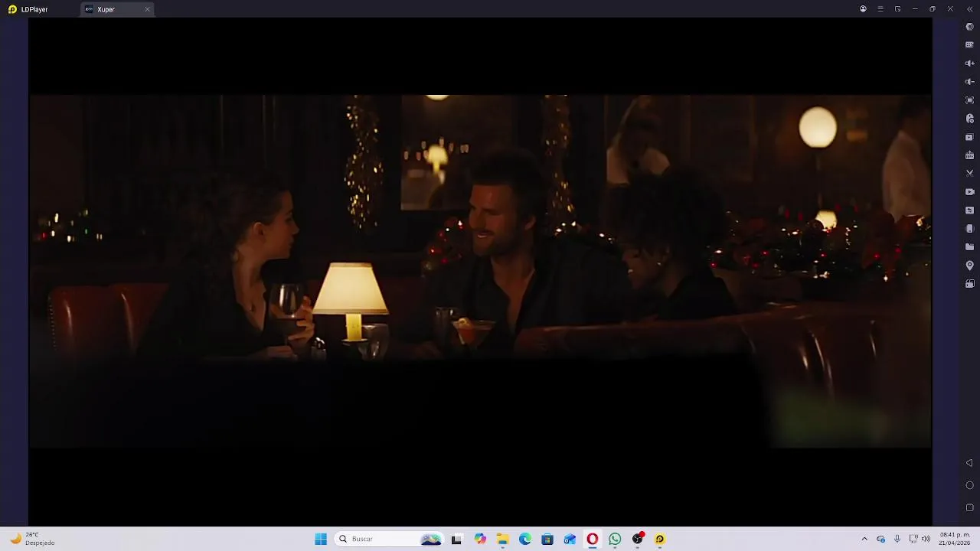Open Task View on the taskbar
The image size is (980, 551).
coord(456,539)
